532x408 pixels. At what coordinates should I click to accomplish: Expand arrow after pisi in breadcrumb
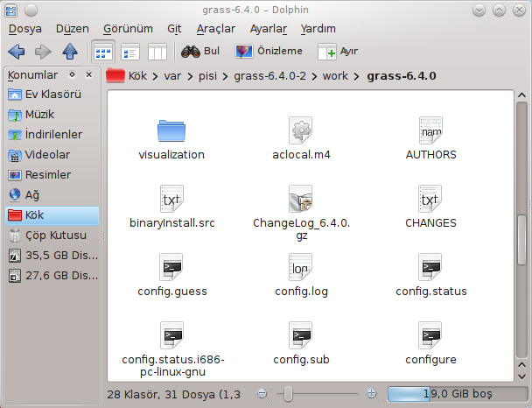225,77
